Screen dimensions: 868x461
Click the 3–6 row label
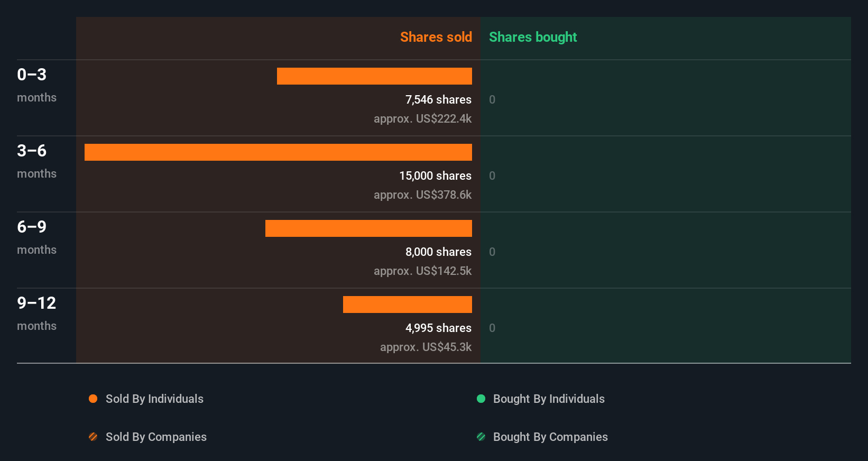point(32,151)
